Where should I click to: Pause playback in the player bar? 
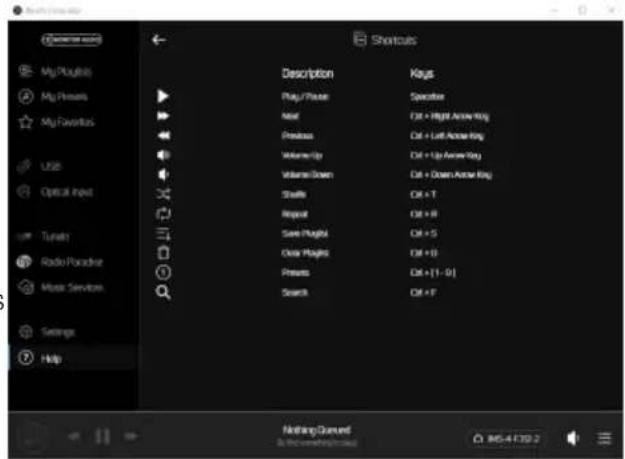pyautogui.click(x=103, y=436)
